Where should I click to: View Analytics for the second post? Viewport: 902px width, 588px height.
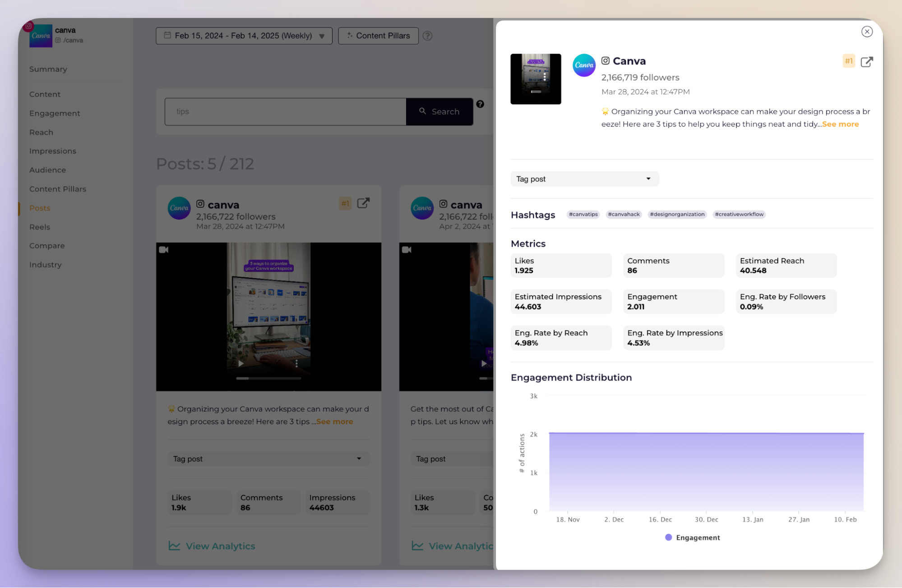pos(453,546)
